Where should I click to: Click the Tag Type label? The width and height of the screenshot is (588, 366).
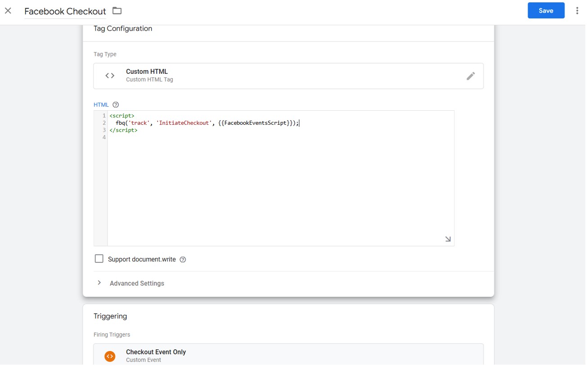105,54
